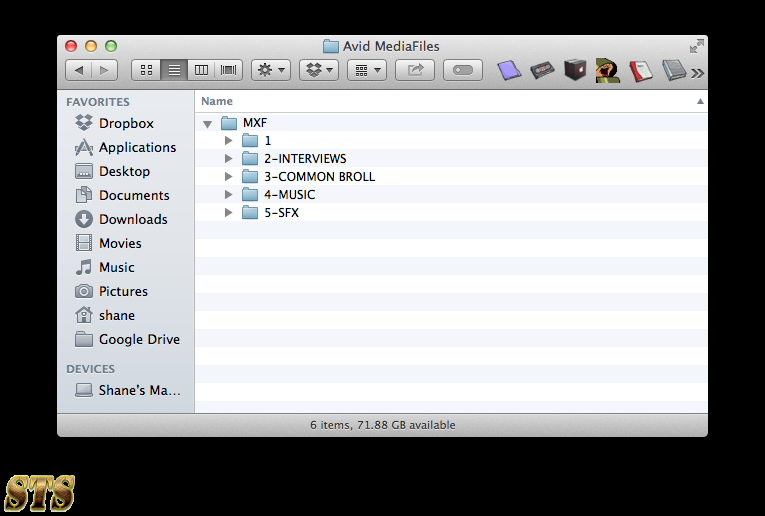Click the 6 items status bar text
The image size is (765, 516).
pyautogui.click(x=382, y=425)
